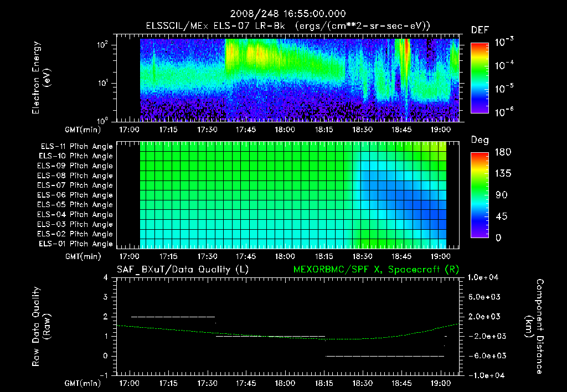
Task: Click the 180 value on Deg scale
Action: point(503,152)
